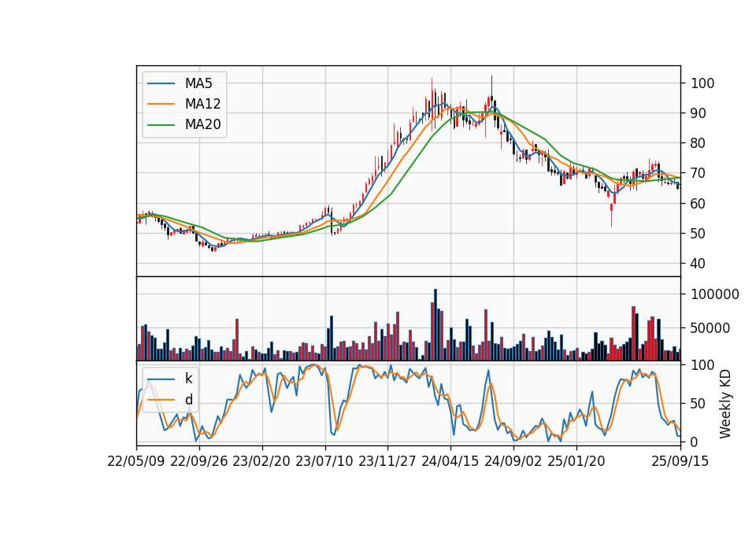Click the price axis value 60
Screen dimensions: 756x543
point(699,203)
